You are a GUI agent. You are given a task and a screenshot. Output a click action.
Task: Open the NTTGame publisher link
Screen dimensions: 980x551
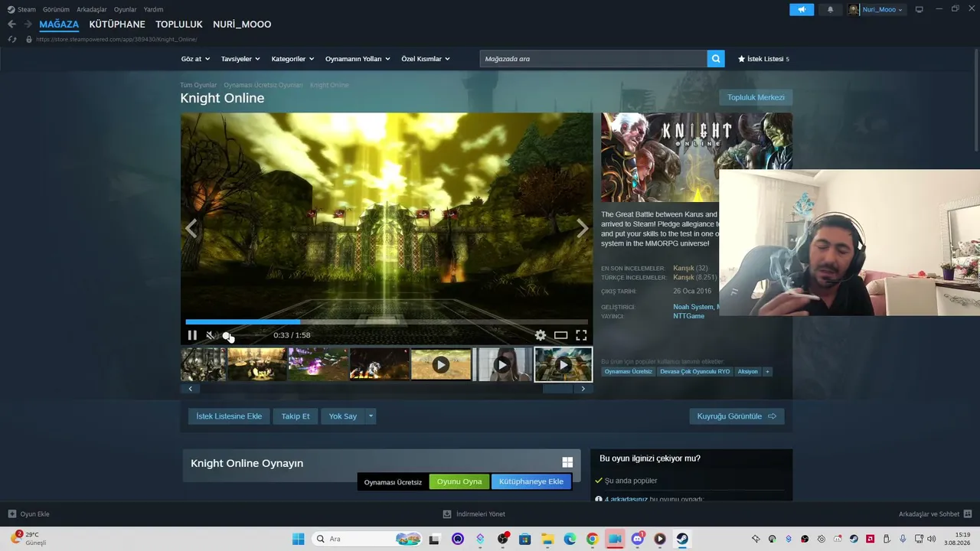(689, 316)
